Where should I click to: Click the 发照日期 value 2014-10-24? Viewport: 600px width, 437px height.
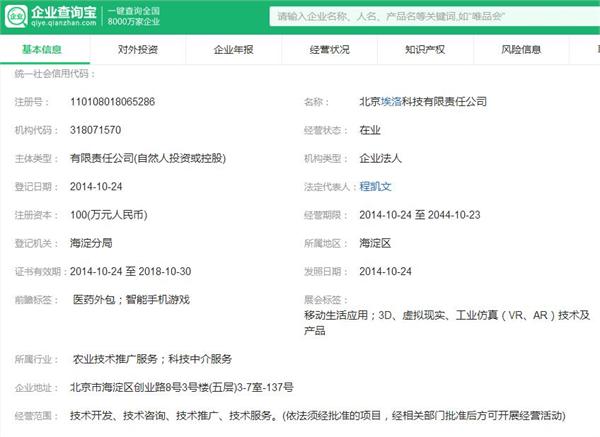(385, 271)
